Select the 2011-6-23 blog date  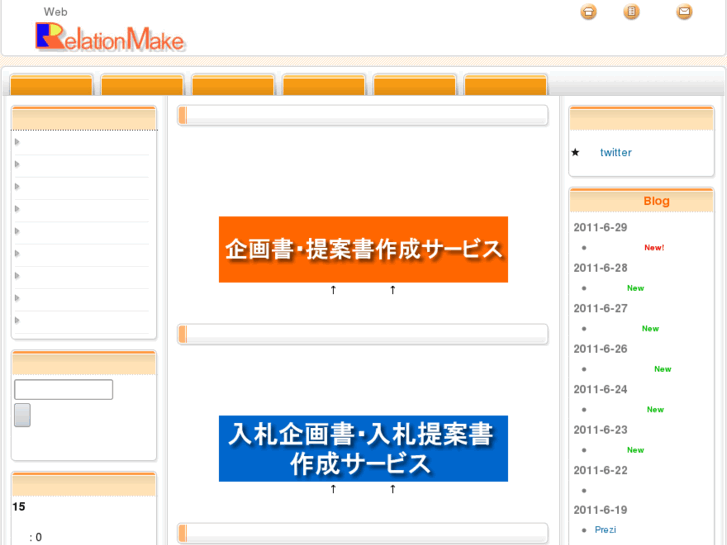(600, 430)
